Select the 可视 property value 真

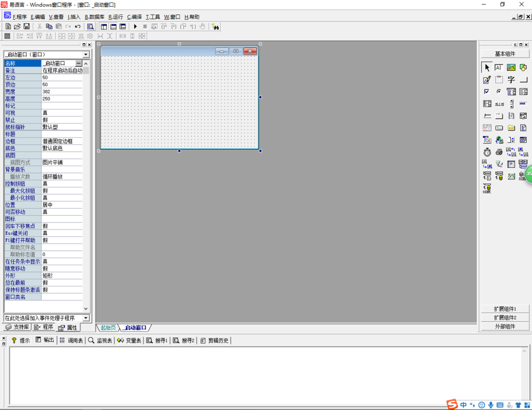pyautogui.click(x=62, y=113)
